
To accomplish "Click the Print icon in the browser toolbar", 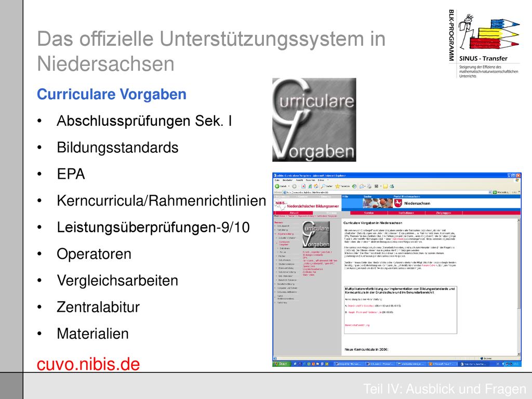I will pyautogui.click(x=369, y=187).
